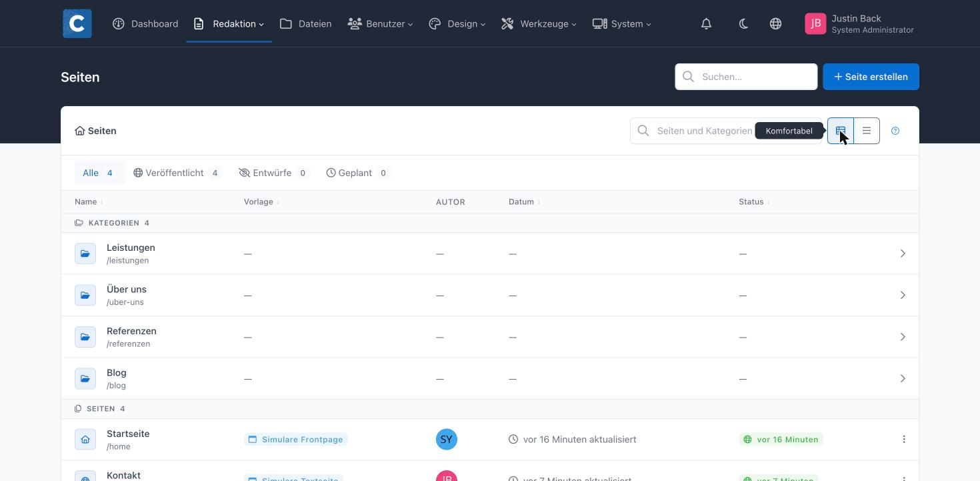Image resolution: width=980 pixels, height=481 pixels.
Task: Click the SY author avatar on the Startseite row
Action: [447, 439]
